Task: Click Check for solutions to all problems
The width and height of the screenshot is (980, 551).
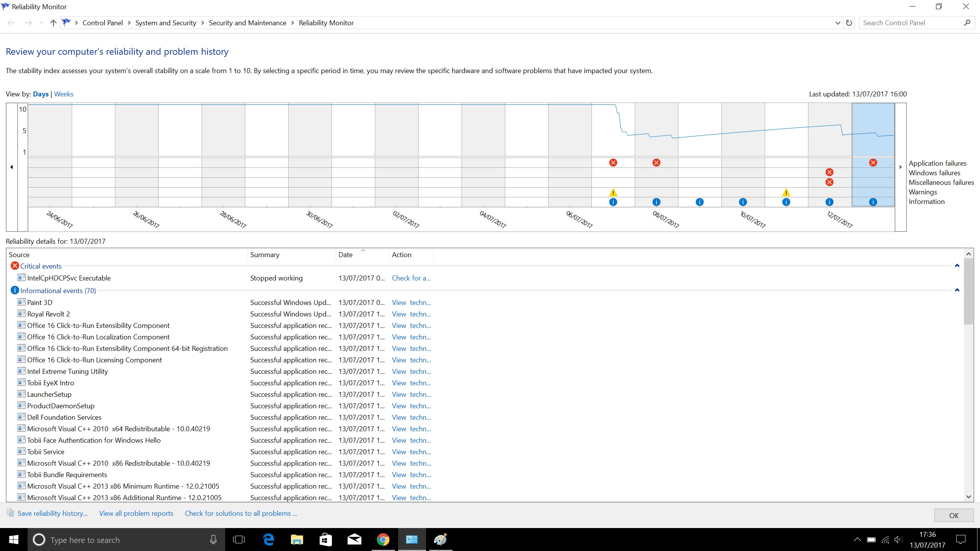Action: coord(241,514)
